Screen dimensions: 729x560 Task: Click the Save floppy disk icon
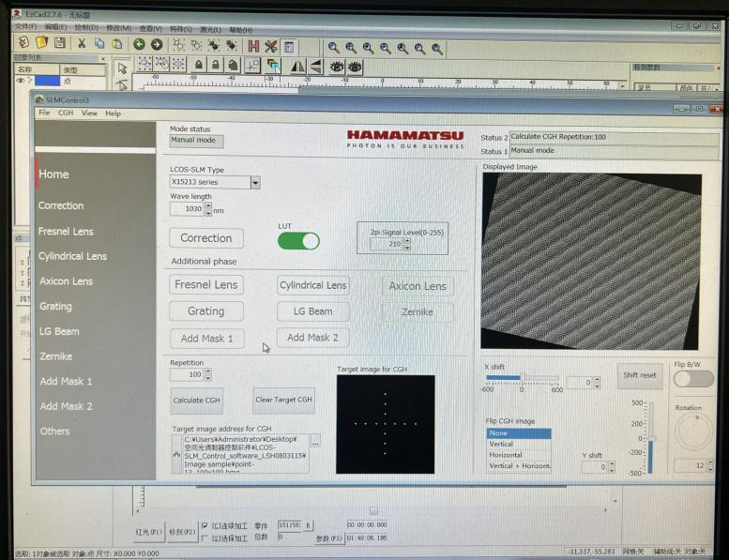point(59,43)
